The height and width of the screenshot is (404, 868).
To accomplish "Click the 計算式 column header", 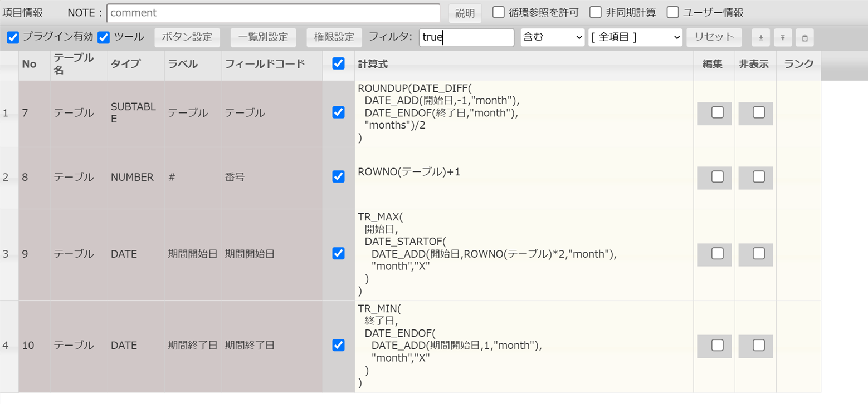I will click(524, 64).
